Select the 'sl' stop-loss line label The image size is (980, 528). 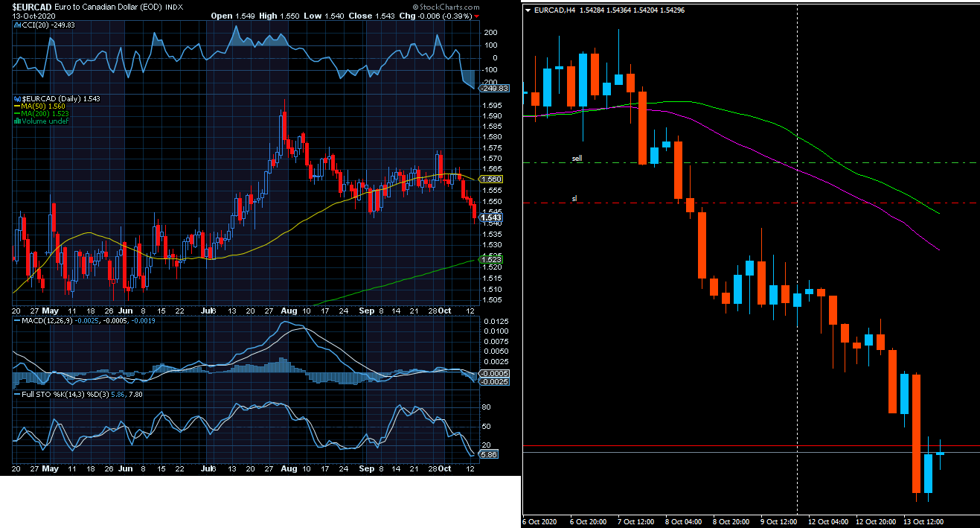[574, 199]
